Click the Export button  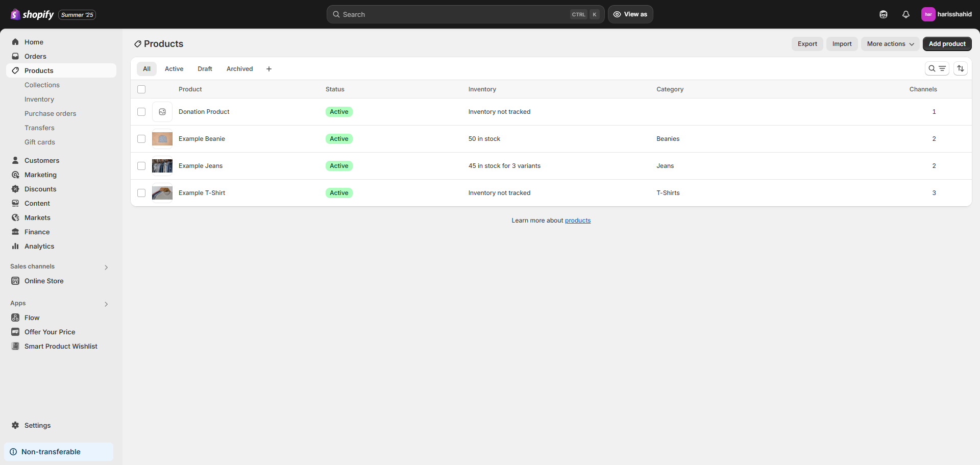click(807, 44)
